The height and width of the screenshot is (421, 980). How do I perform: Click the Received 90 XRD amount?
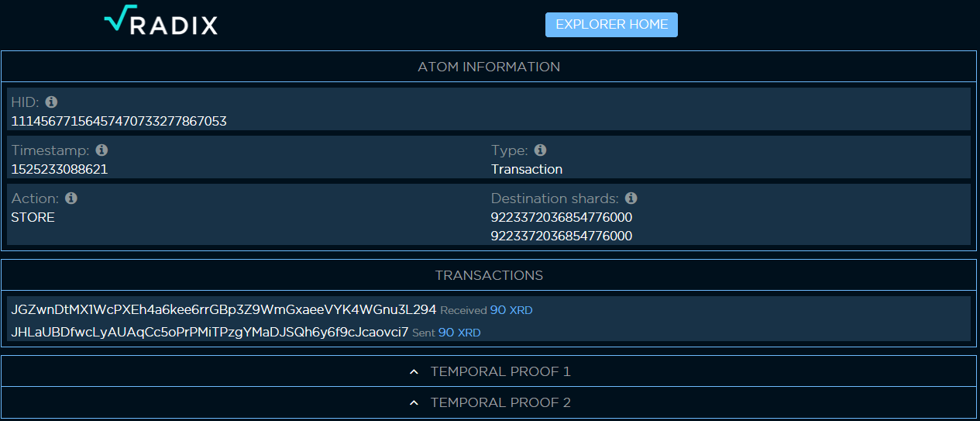[x=511, y=310]
